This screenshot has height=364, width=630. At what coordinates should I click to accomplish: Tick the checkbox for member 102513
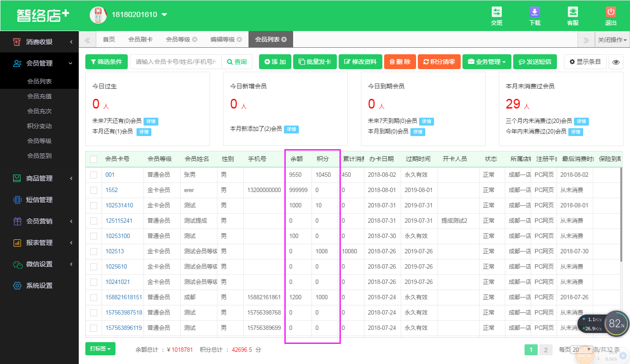[94, 252]
